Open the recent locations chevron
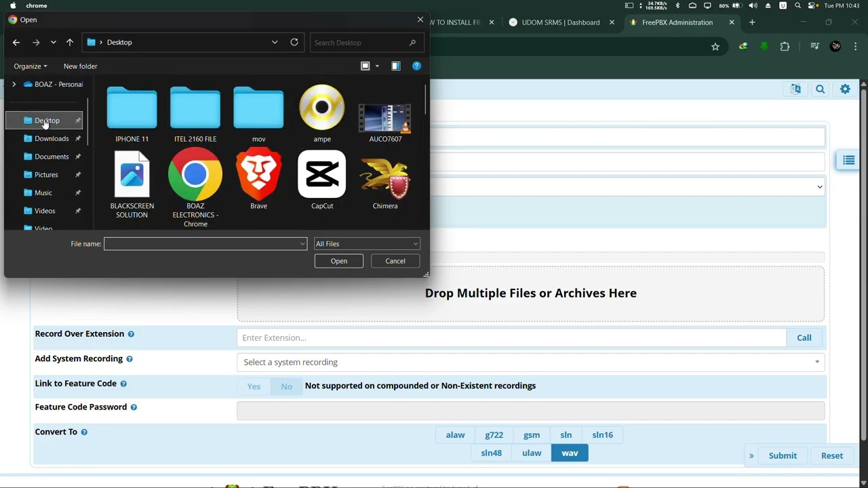The width and height of the screenshot is (868, 488). [x=54, y=43]
